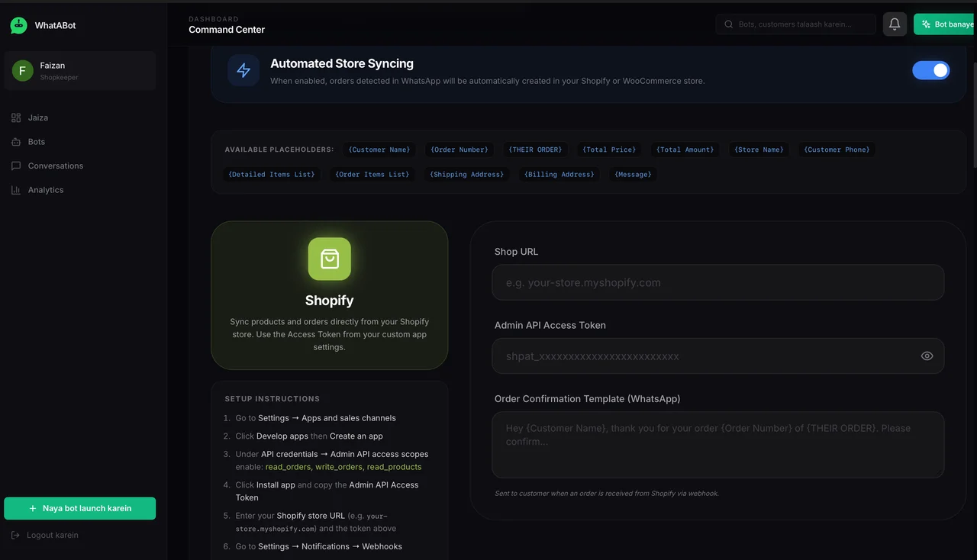Click the Jaiza dashboard grid icon
The width and height of the screenshot is (977, 560).
(x=16, y=117)
